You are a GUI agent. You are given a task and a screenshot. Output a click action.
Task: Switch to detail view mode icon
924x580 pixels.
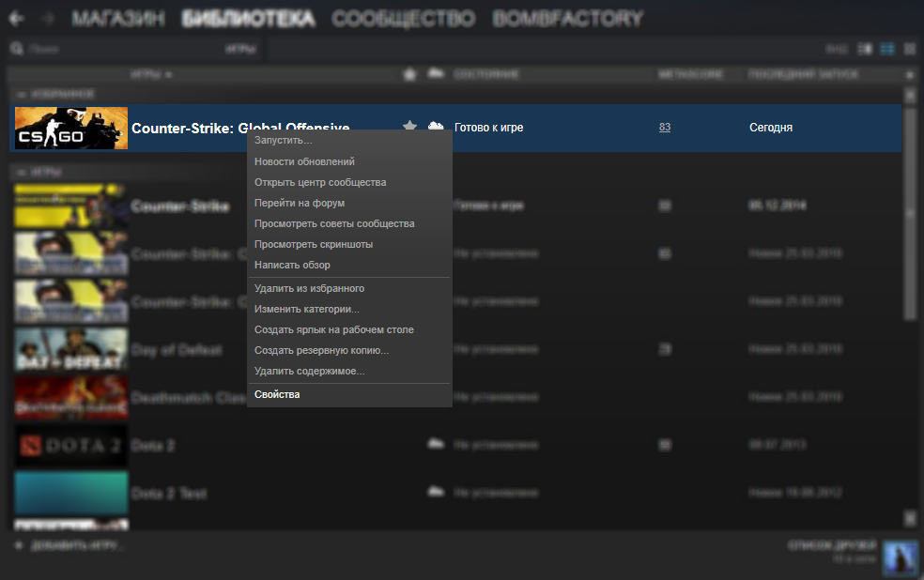[x=865, y=49]
